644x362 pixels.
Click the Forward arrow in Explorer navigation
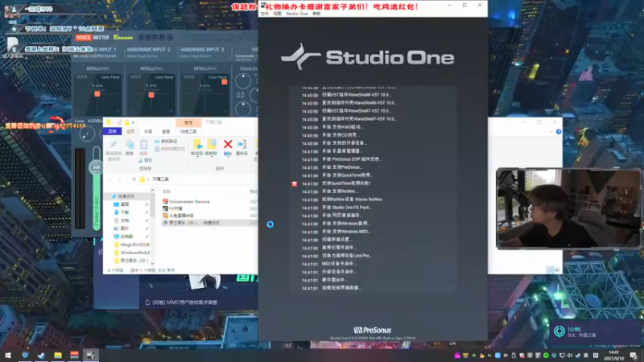[118, 179]
